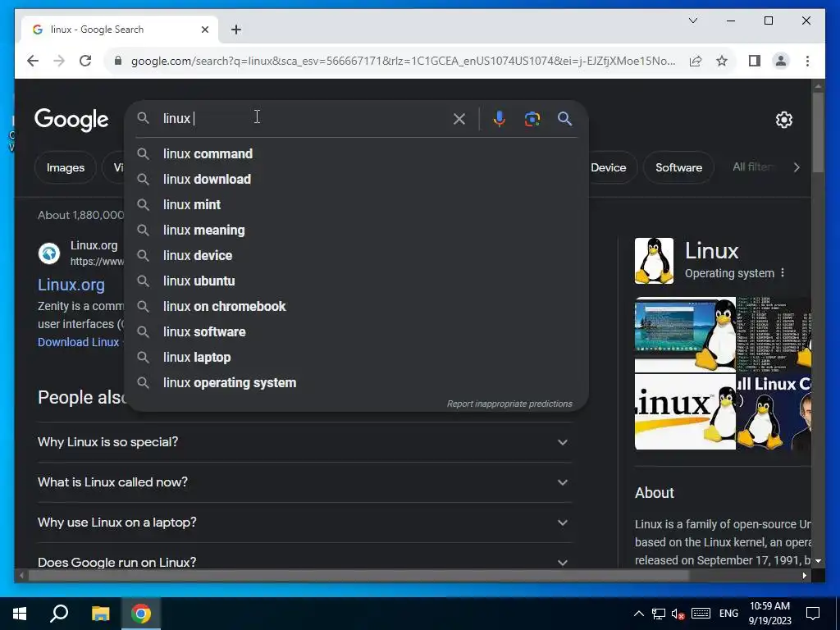Open Windows Start menu
This screenshot has height=630, width=840.
[x=20, y=614]
